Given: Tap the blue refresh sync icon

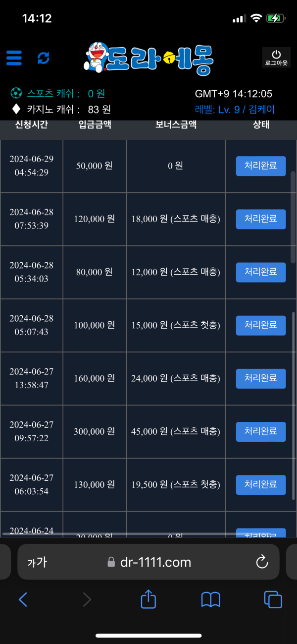Looking at the screenshot, I should [x=44, y=58].
